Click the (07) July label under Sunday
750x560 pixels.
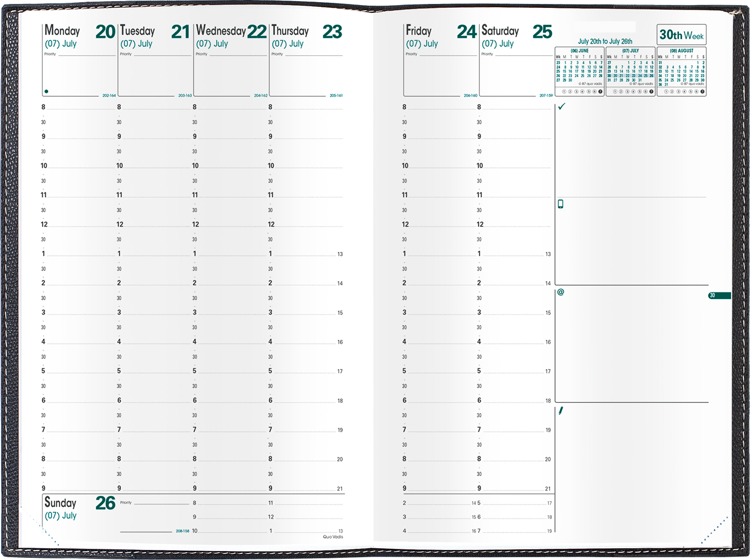pos(60,516)
